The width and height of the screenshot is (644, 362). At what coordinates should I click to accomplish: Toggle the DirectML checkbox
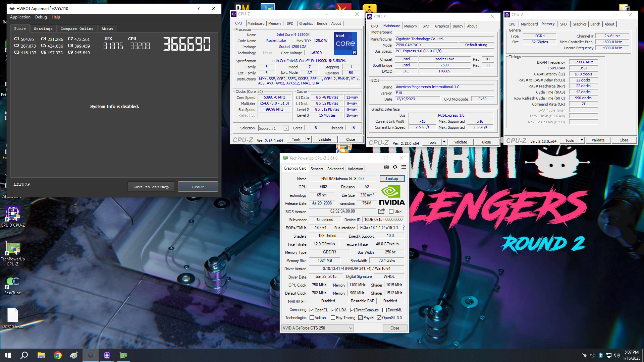[x=384, y=310]
